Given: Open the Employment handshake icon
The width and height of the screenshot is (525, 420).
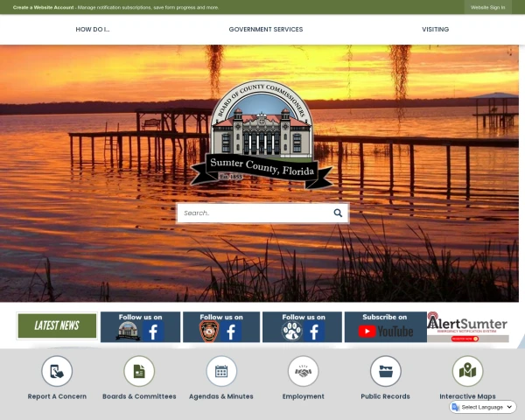Looking at the screenshot, I should [x=304, y=371].
